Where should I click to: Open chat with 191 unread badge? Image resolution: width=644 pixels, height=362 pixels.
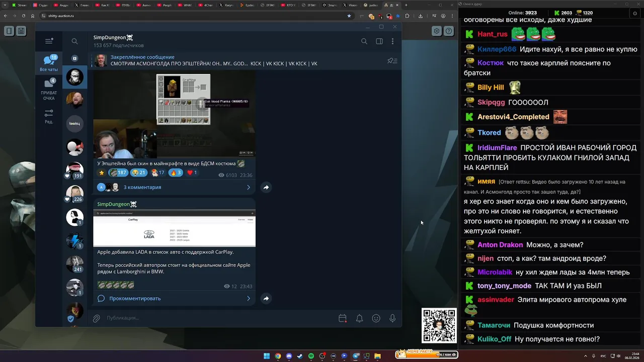click(74, 171)
